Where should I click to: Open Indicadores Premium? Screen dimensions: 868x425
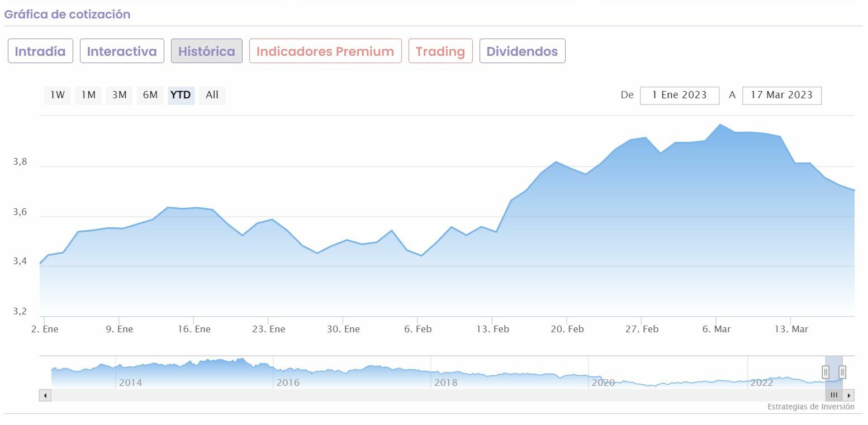(x=325, y=51)
